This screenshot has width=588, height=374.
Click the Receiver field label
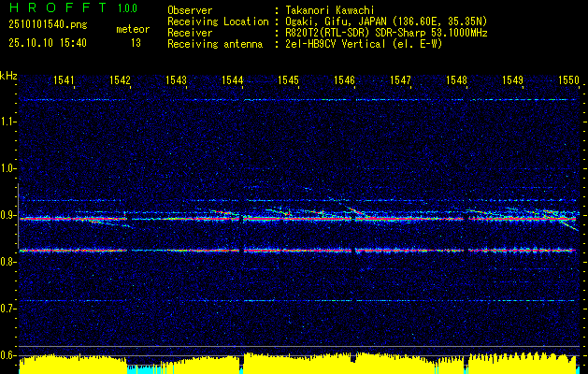coord(190,33)
